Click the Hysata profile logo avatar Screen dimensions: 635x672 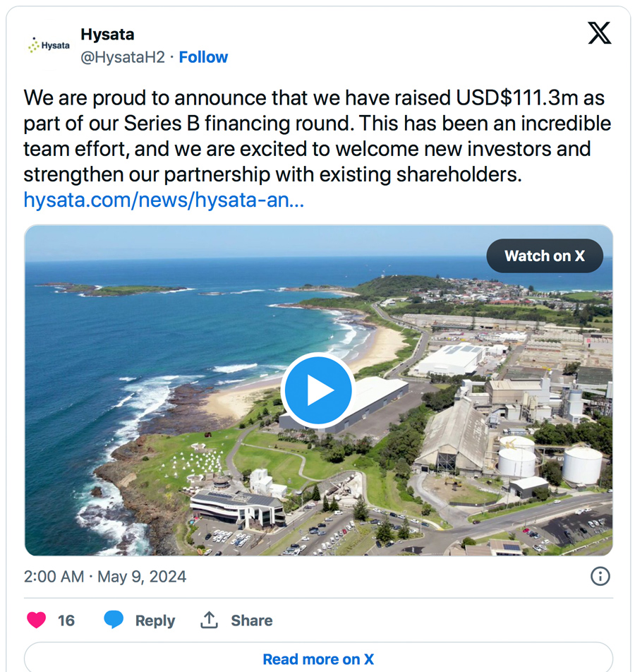click(x=49, y=46)
